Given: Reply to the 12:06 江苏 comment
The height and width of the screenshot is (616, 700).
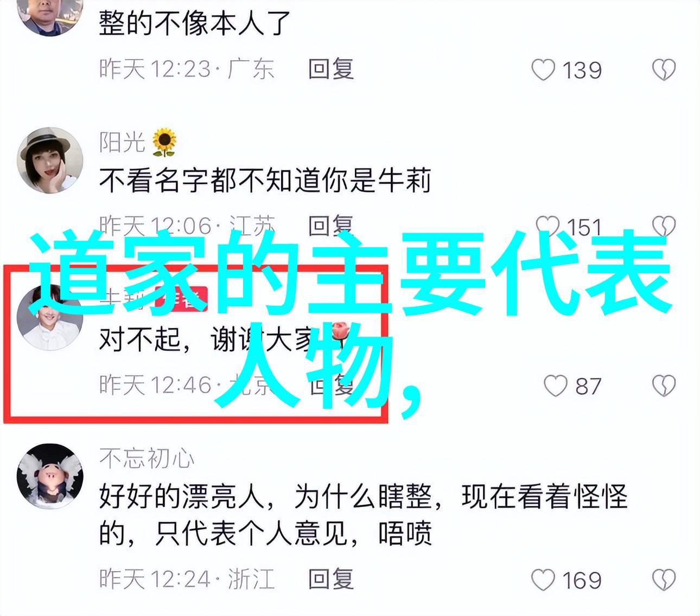Looking at the screenshot, I should [x=331, y=226].
